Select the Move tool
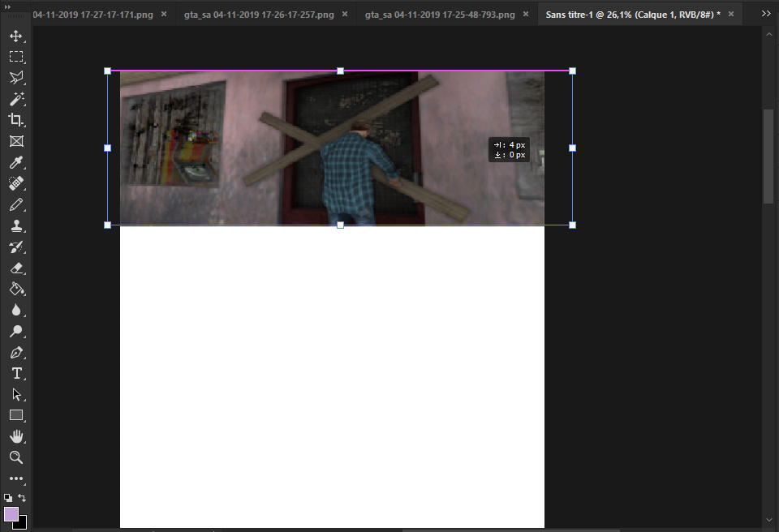Screen dimensions: 779x532 pos(16,36)
